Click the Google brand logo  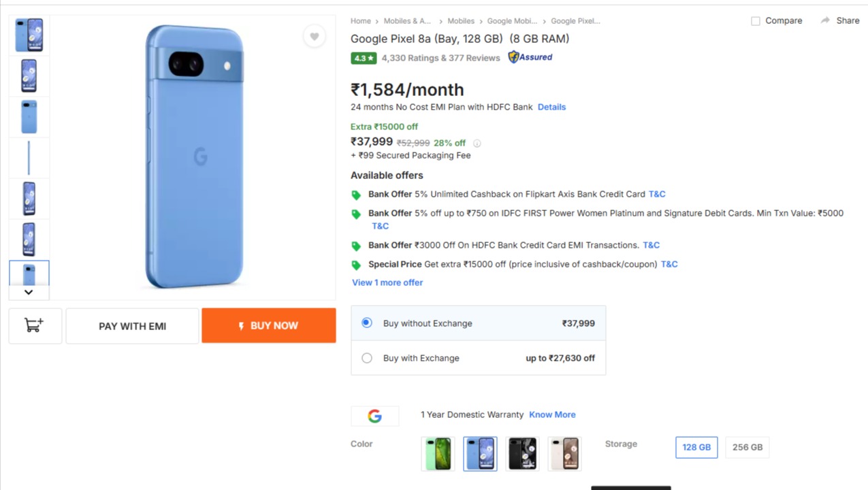point(374,416)
